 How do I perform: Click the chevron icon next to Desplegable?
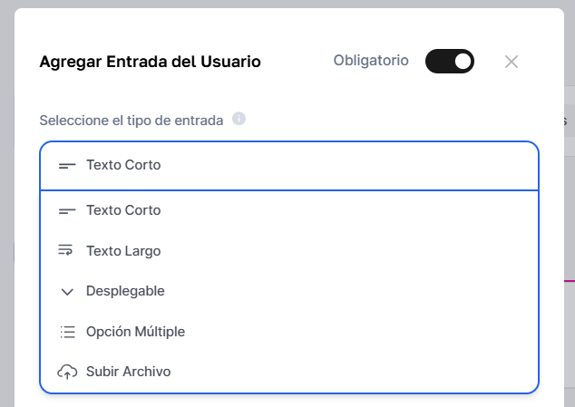(67, 292)
